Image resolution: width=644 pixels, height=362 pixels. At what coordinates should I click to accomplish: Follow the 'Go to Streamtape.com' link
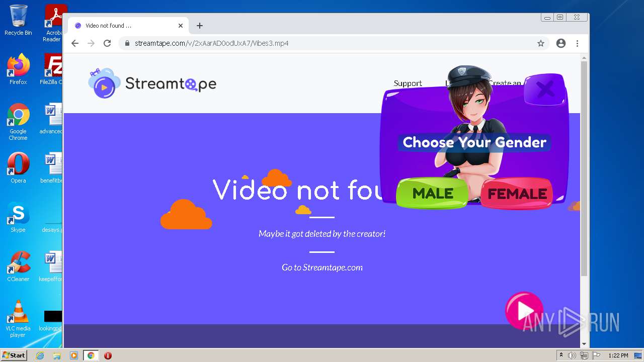click(x=322, y=267)
